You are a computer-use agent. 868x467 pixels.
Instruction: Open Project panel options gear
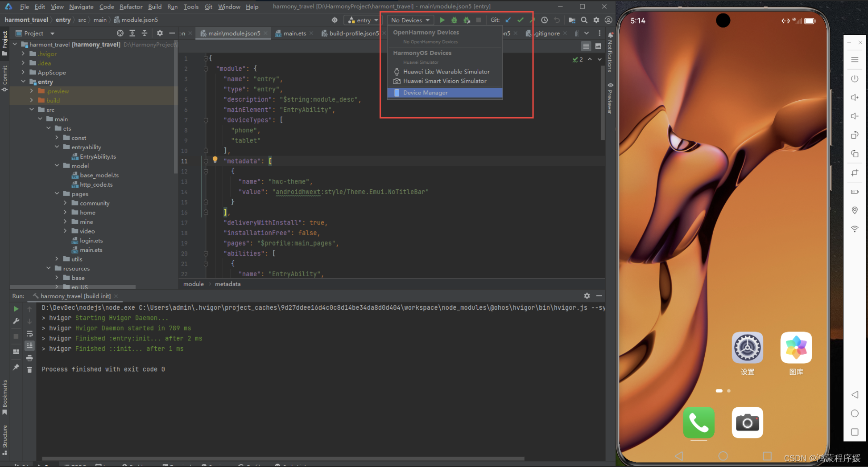click(160, 33)
